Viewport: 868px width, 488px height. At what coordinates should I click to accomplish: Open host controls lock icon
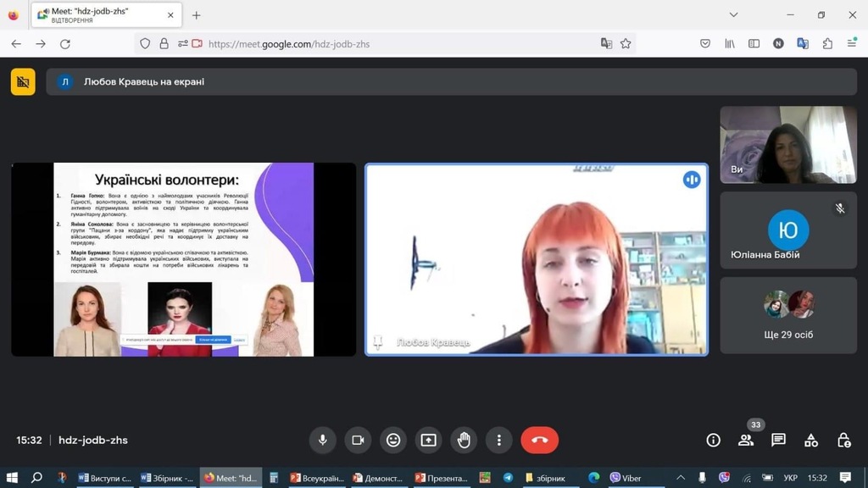click(843, 440)
